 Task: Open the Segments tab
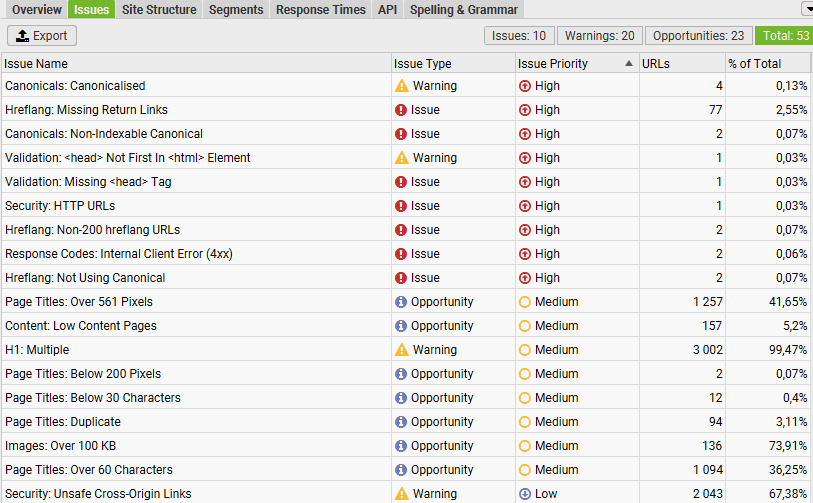click(x=236, y=9)
